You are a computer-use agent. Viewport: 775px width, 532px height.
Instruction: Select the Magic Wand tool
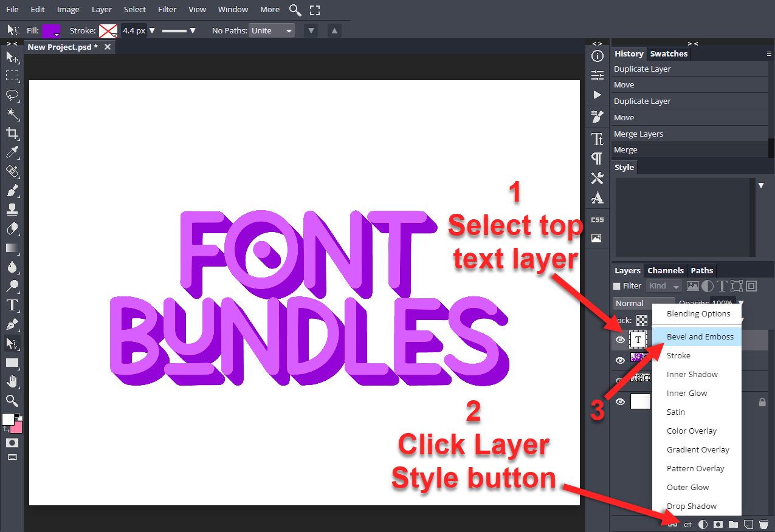pyautogui.click(x=12, y=114)
